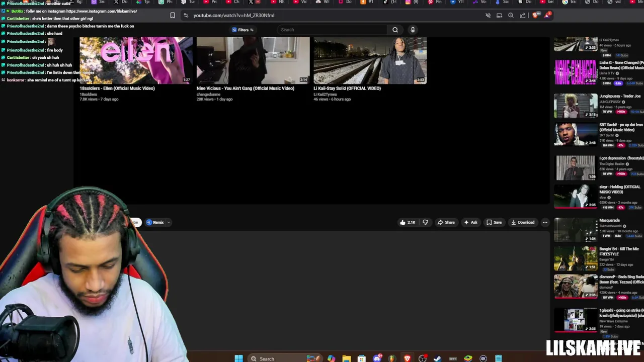Open Copilot icon in taskbar
The height and width of the screenshot is (362, 644).
(x=331, y=358)
